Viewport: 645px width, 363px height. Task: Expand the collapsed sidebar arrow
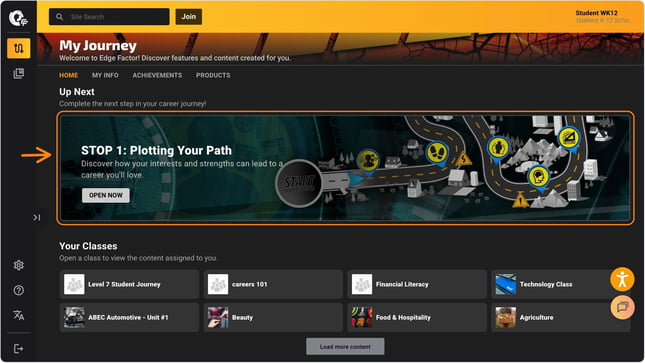point(37,217)
